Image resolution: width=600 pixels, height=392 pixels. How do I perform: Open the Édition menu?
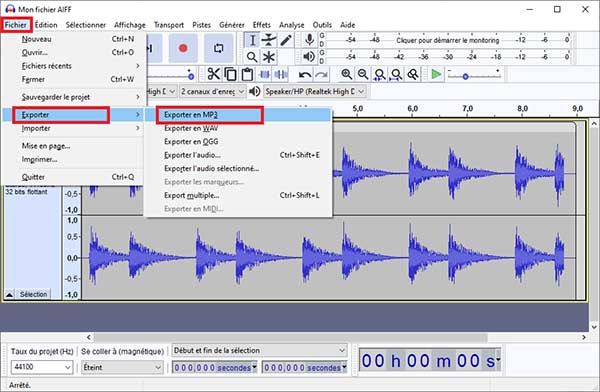point(46,25)
